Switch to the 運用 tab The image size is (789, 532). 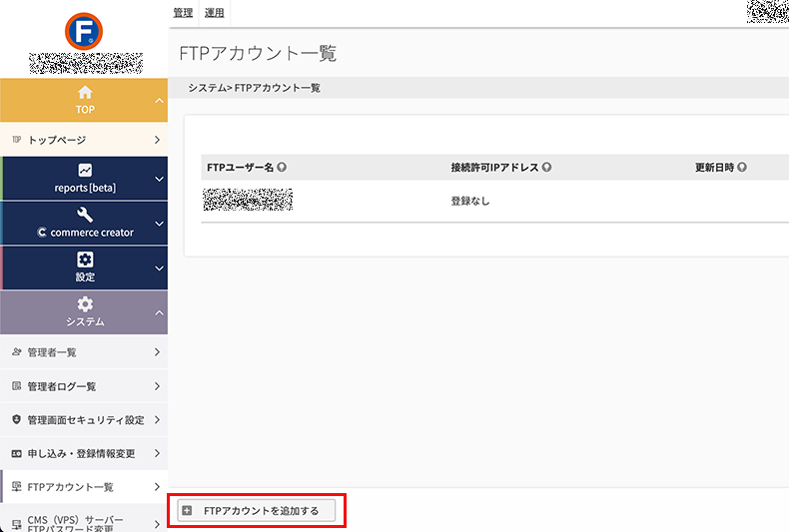click(215, 13)
